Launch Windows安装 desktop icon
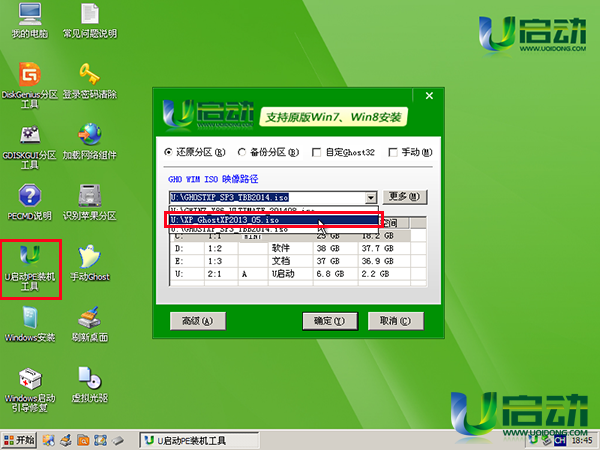The image size is (600, 450). coord(30,324)
